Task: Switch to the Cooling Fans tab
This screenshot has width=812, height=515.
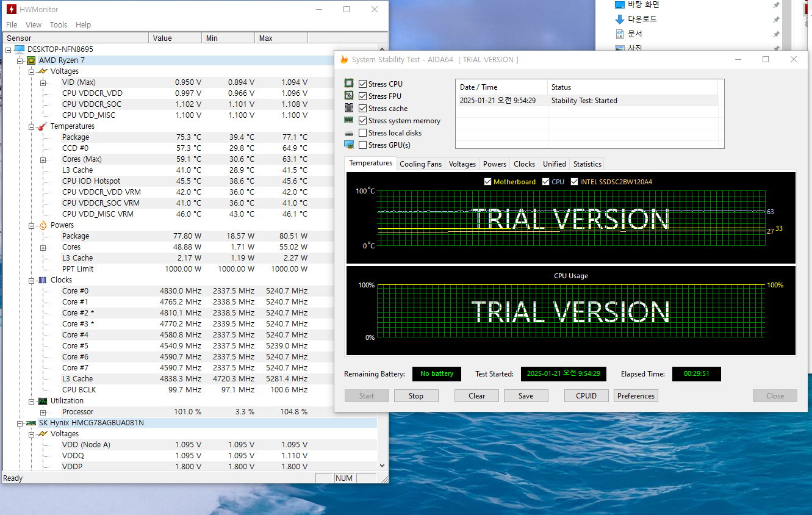Action: click(x=420, y=164)
